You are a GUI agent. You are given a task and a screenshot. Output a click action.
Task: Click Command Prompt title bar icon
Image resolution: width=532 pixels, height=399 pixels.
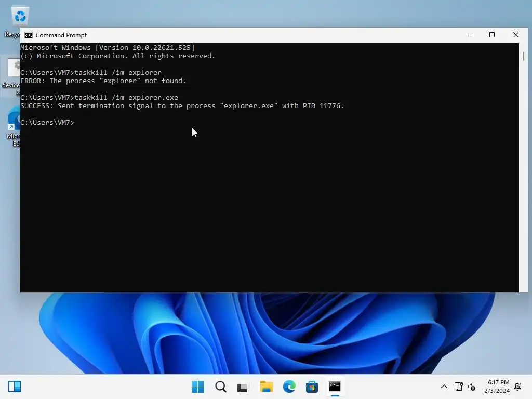point(29,35)
